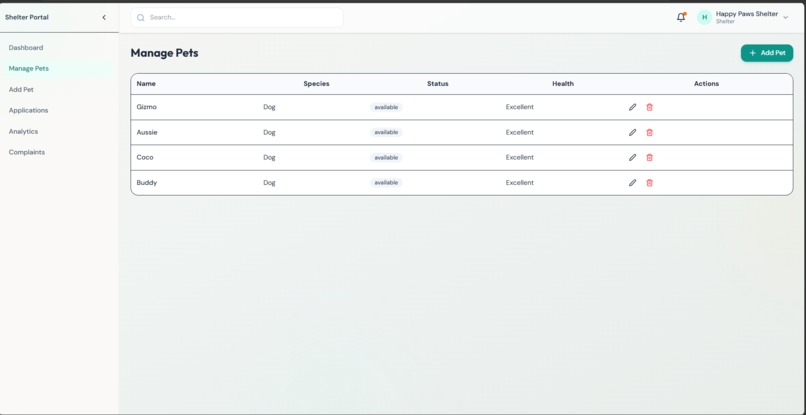This screenshot has height=415, width=806.
Task: Click the Manage Pets page heading
Action: pos(164,53)
